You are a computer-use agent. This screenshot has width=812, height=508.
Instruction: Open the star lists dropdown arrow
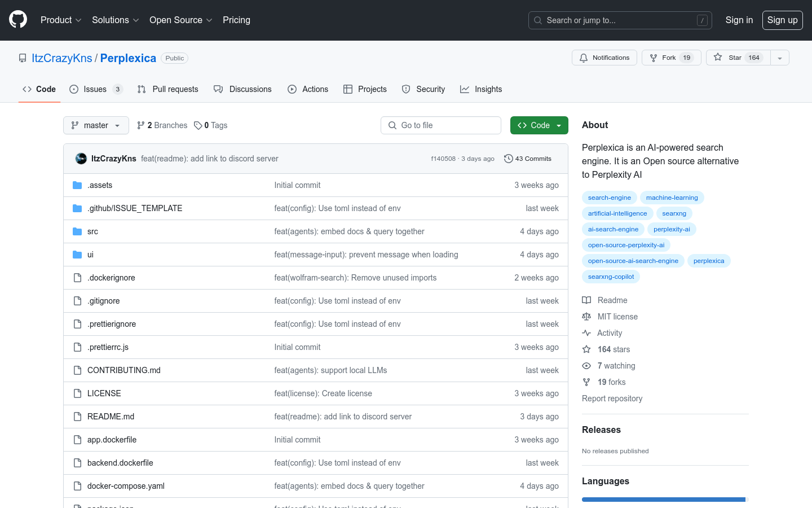point(780,58)
